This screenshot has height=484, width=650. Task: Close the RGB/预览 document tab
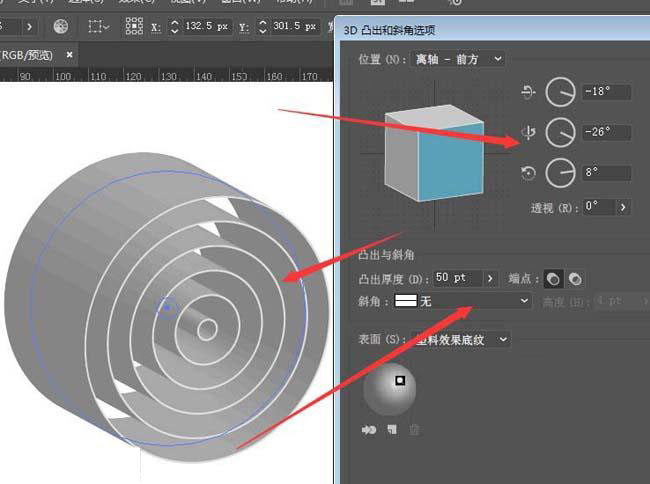(x=70, y=54)
